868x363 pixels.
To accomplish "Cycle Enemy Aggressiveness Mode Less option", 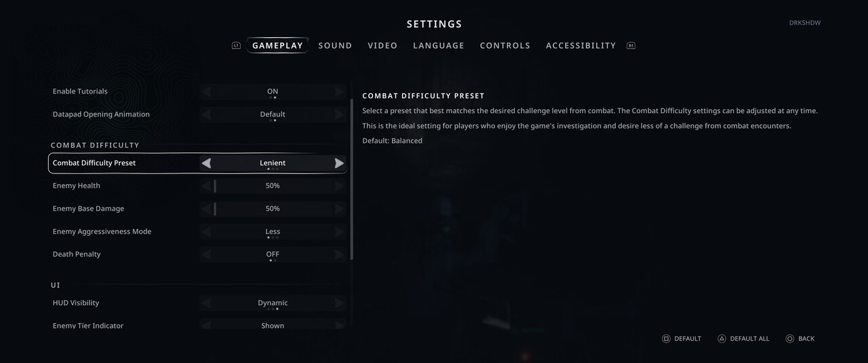I will [x=273, y=232].
